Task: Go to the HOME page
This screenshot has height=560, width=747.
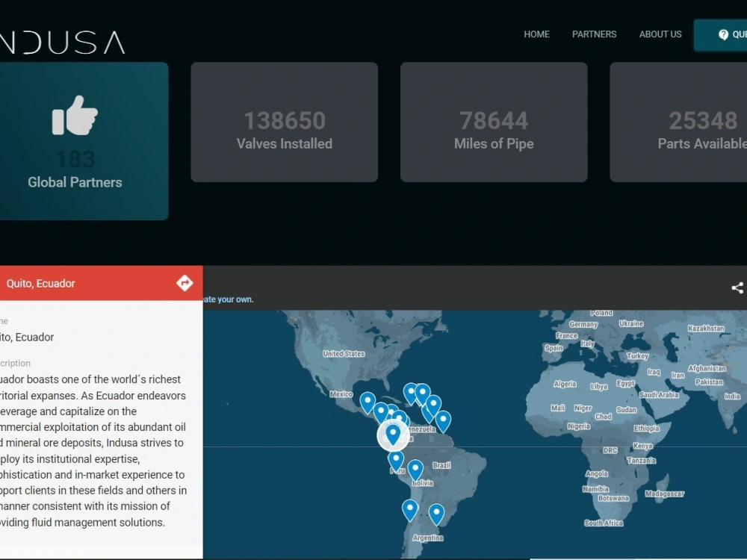Action: click(536, 34)
